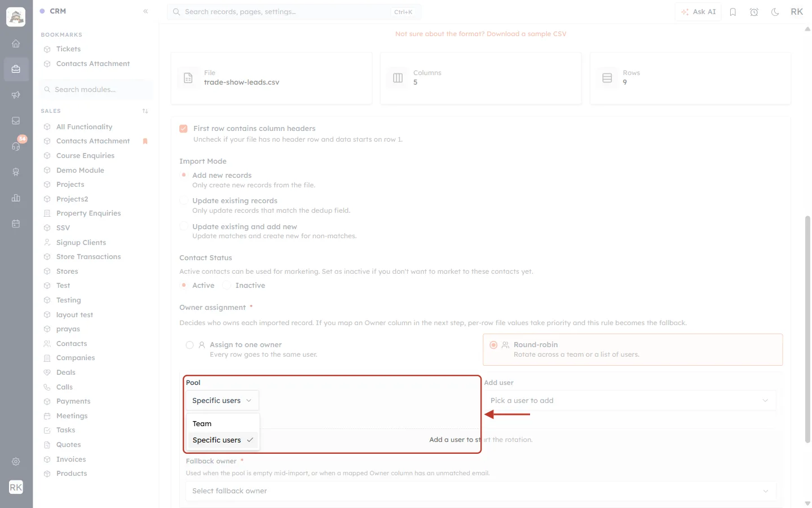Open the calendar icon in left rail

click(x=16, y=224)
